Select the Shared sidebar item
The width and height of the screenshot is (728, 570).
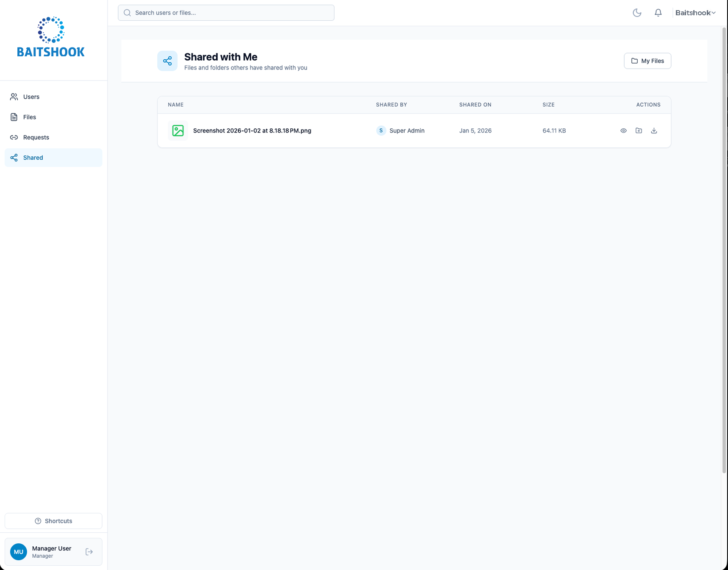(x=33, y=158)
